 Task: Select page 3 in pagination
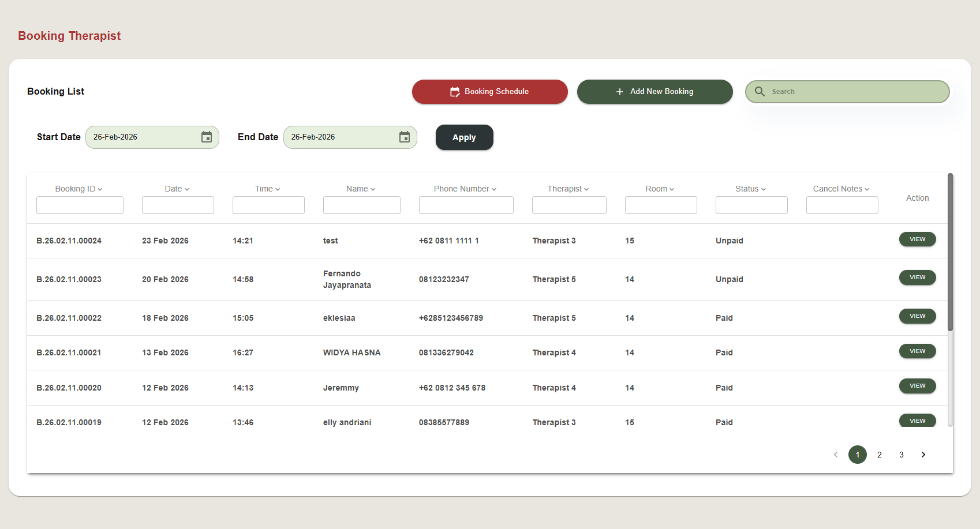tap(902, 455)
